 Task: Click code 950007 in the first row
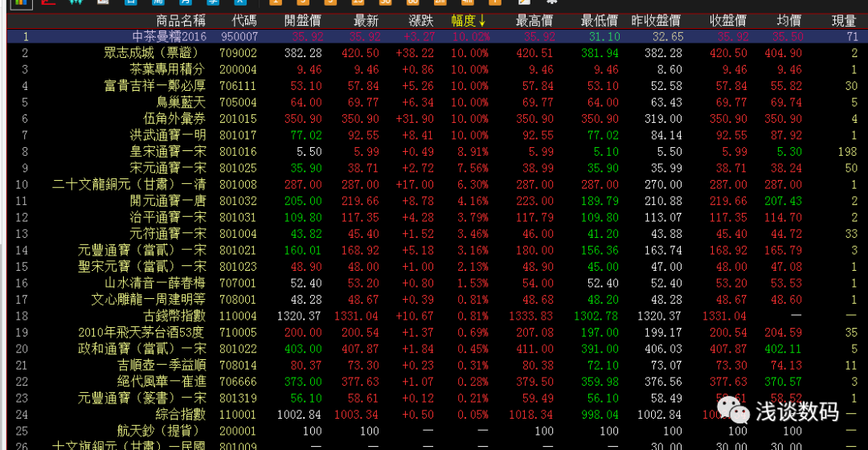point(240,36)
